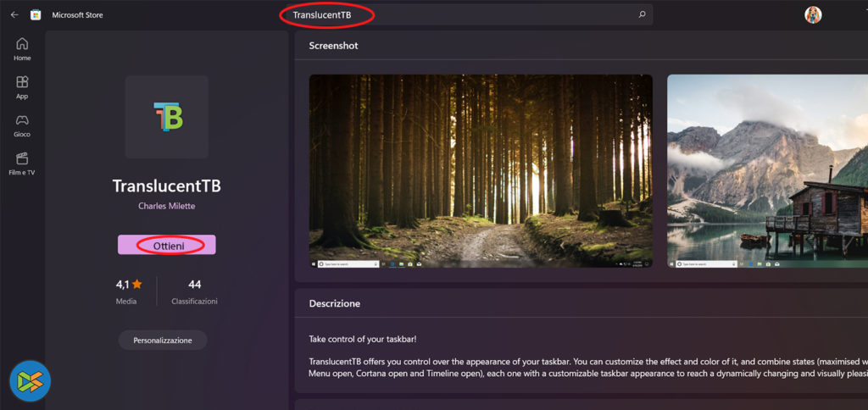Go back with the arrow icon

point(14,15)
